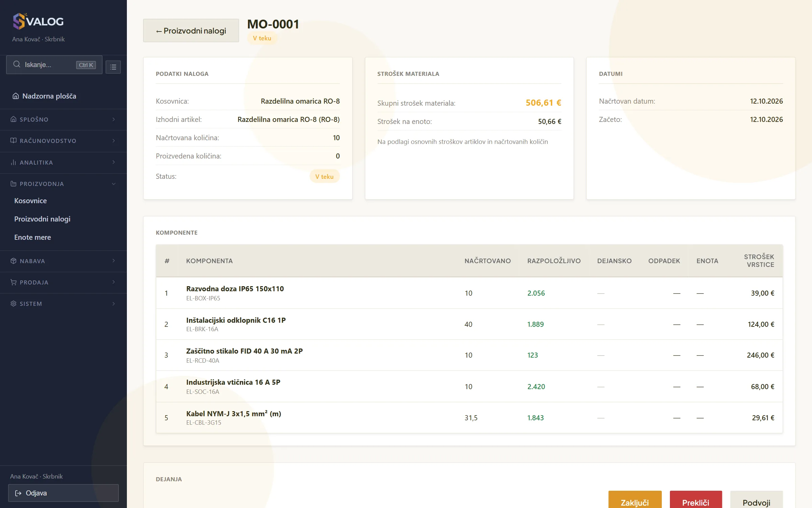Image resolution: width=812 pixels, height=508 pixels.
Task: Click the search magnifier icon
Action: coord(17,64)
